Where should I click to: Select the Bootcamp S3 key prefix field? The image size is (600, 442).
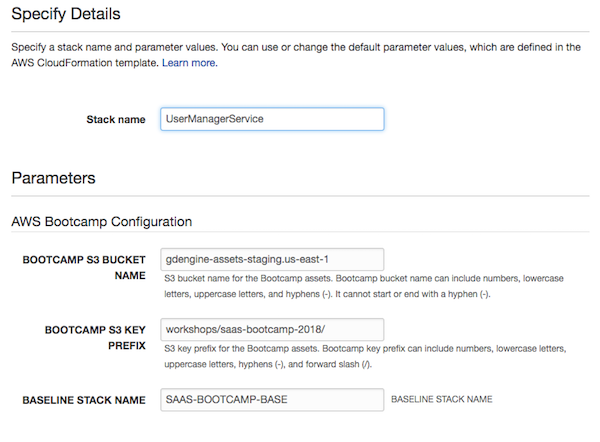click(x=272, y=329)
